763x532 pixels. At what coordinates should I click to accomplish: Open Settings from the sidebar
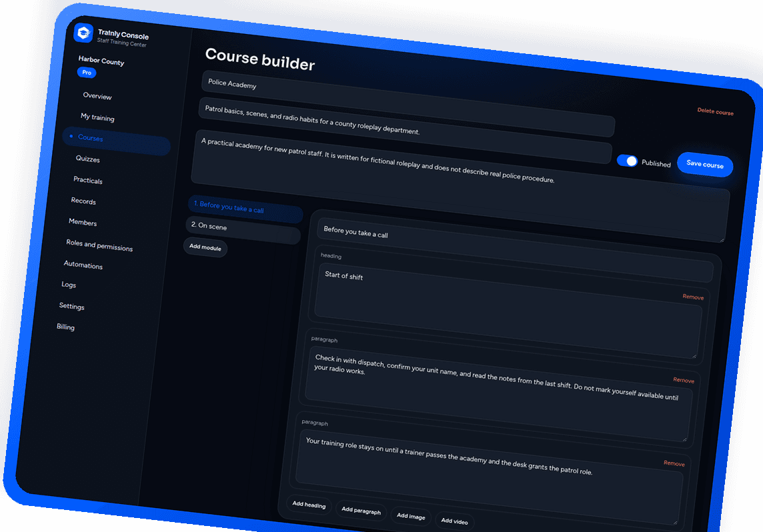71,306
